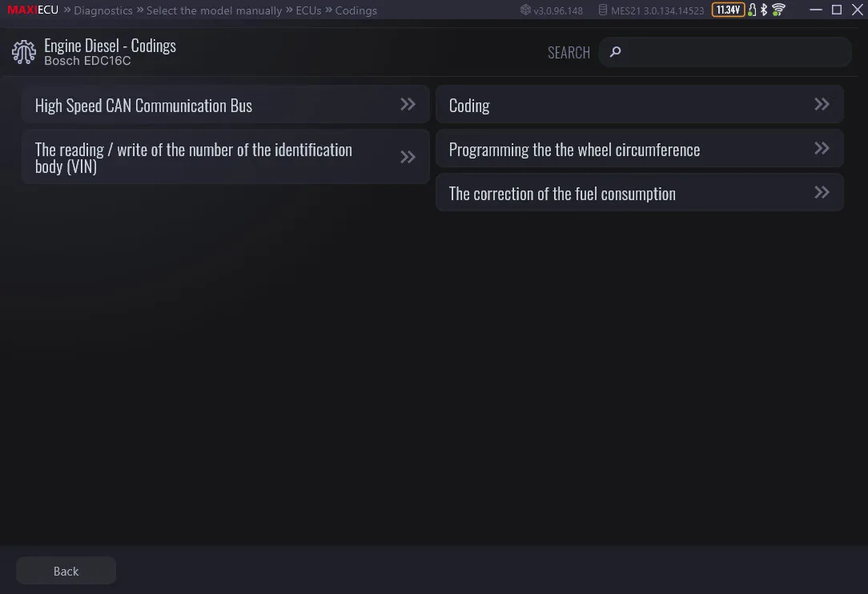Click the battery voltage indicator showing 11.34V
This screenshot has width=868, height=594.
click(x=729, y=10)
